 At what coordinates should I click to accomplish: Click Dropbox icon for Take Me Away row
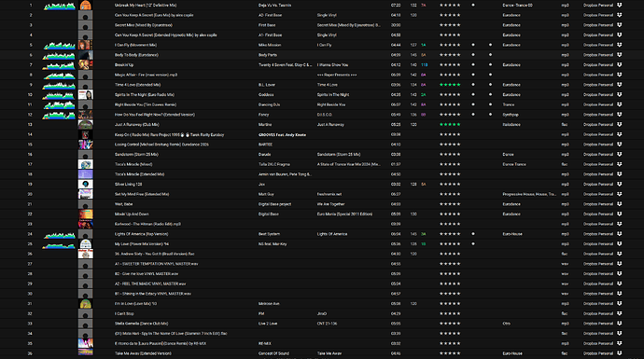tap(620, 353)
